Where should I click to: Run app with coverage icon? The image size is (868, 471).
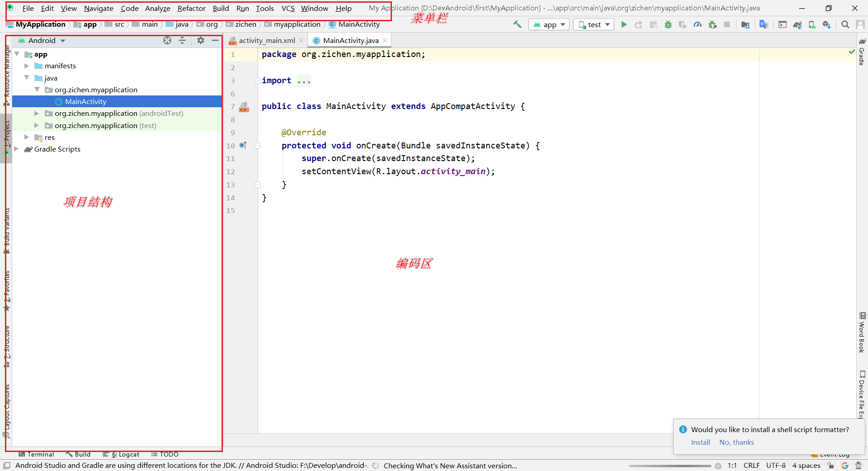[683, 24]
